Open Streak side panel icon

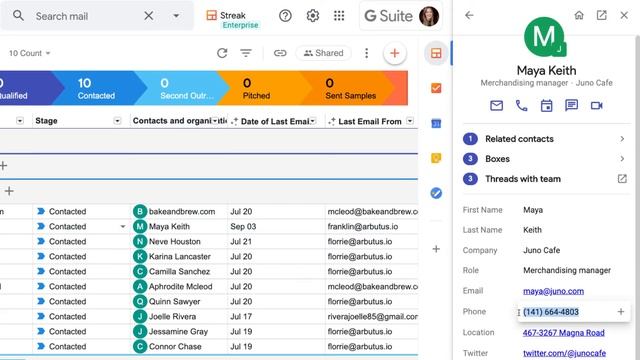(436, 53)
